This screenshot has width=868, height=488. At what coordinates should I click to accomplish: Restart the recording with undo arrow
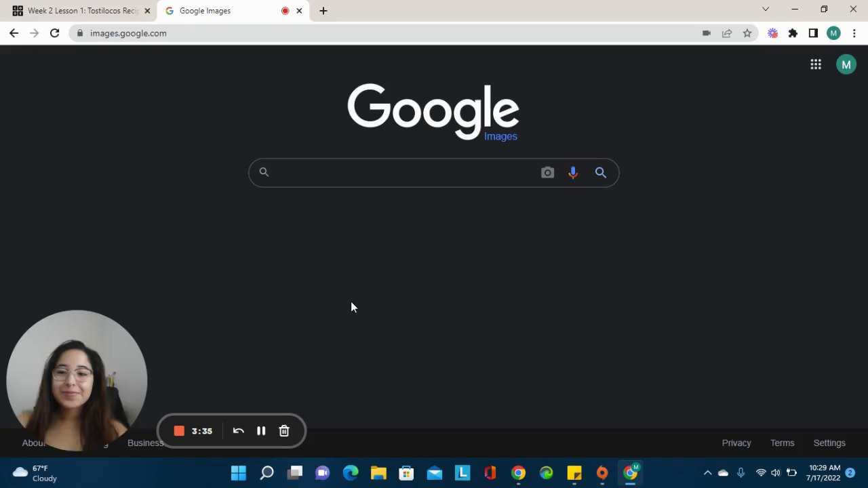pyautogui.click(x=238, y=431)
